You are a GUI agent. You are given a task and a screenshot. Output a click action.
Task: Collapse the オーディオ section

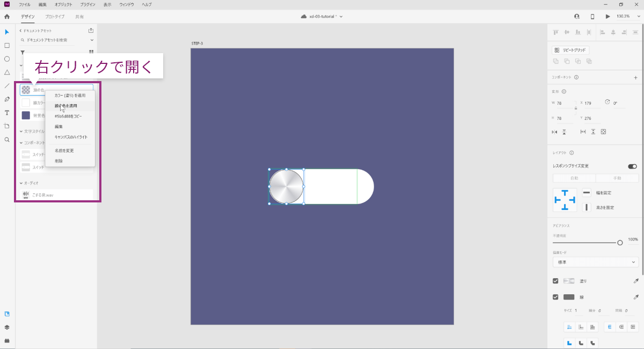point(21,183)
